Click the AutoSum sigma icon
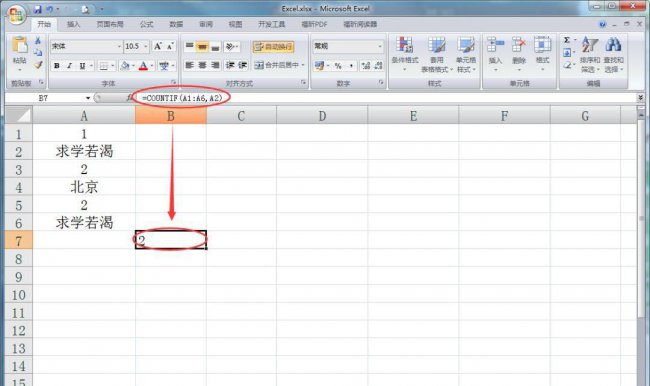The image size is (650, 386). [x=567, y=40]
